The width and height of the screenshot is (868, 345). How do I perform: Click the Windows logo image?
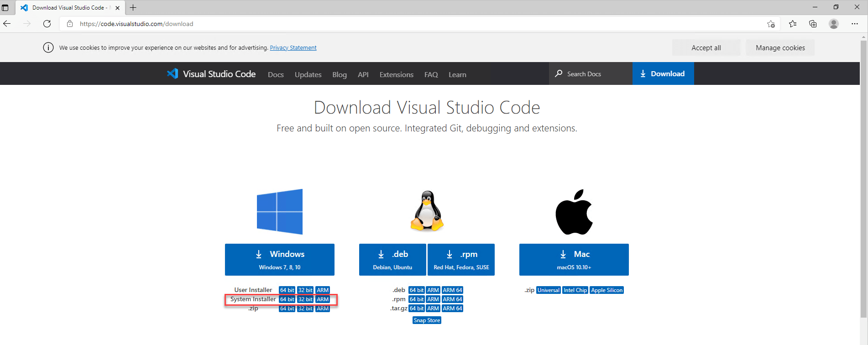click(x=280, y=212)
